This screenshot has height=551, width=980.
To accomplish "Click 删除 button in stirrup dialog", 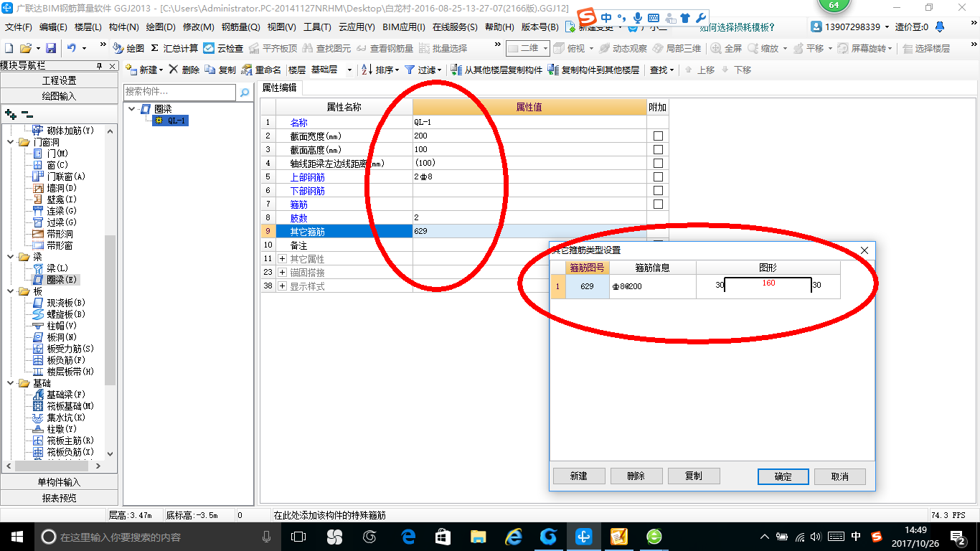I will click(636, 476).
